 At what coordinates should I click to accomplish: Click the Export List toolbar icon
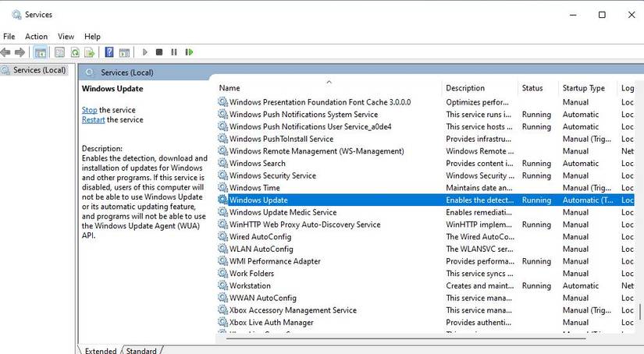point(90,52)
